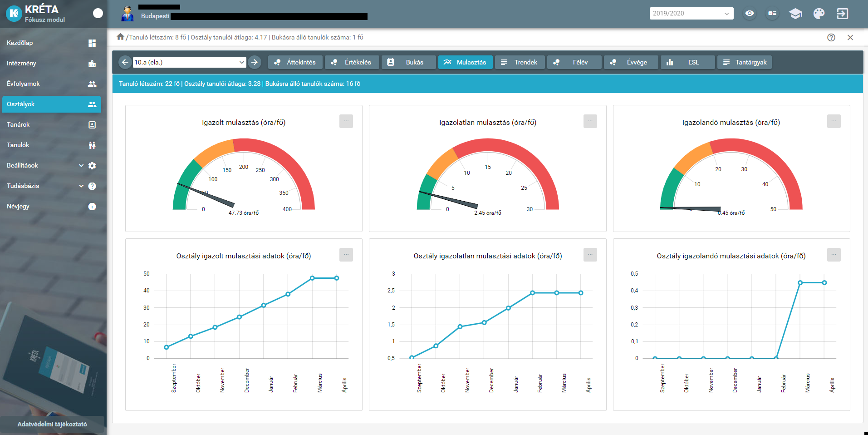
Task: Click the logout exit icon
Action: (x=843, y=14)
